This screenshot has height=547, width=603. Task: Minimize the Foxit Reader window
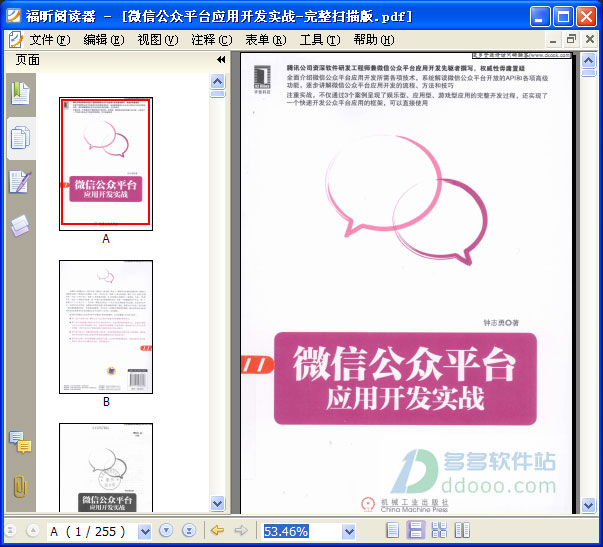point(540,17)
